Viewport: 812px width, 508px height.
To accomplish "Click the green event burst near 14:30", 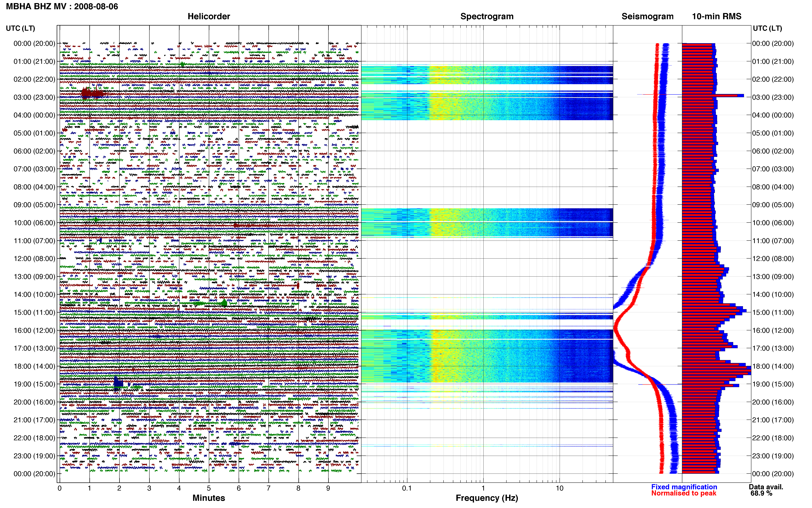I will 224,303.
